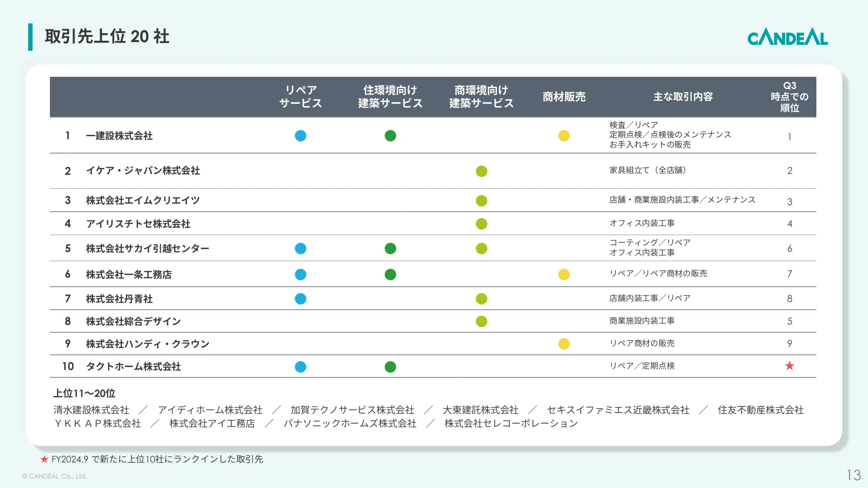Click the text 店舗内装工事／リペア
Screen dimensions: 868x488
pos(650,298)
